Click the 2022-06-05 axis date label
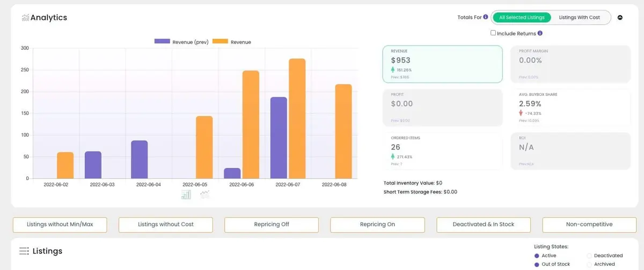Screen dimensions: 644x270 click(195, 184)
